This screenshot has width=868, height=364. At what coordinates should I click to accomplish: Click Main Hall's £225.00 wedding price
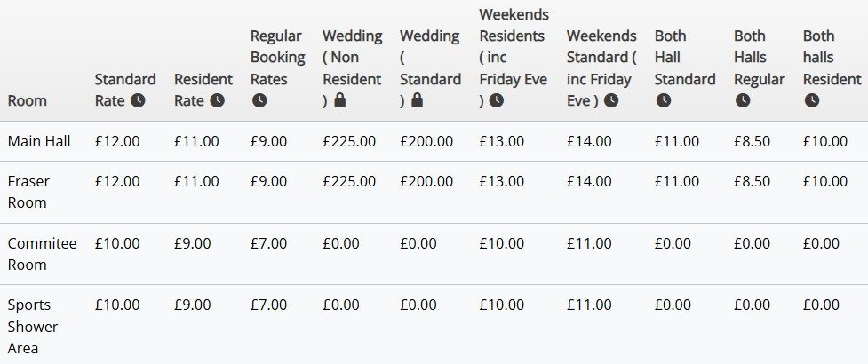point(348,141)
